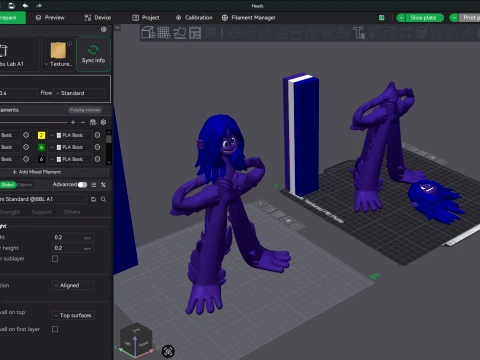Click the initial layer height 0.2 field

point(73,248)
